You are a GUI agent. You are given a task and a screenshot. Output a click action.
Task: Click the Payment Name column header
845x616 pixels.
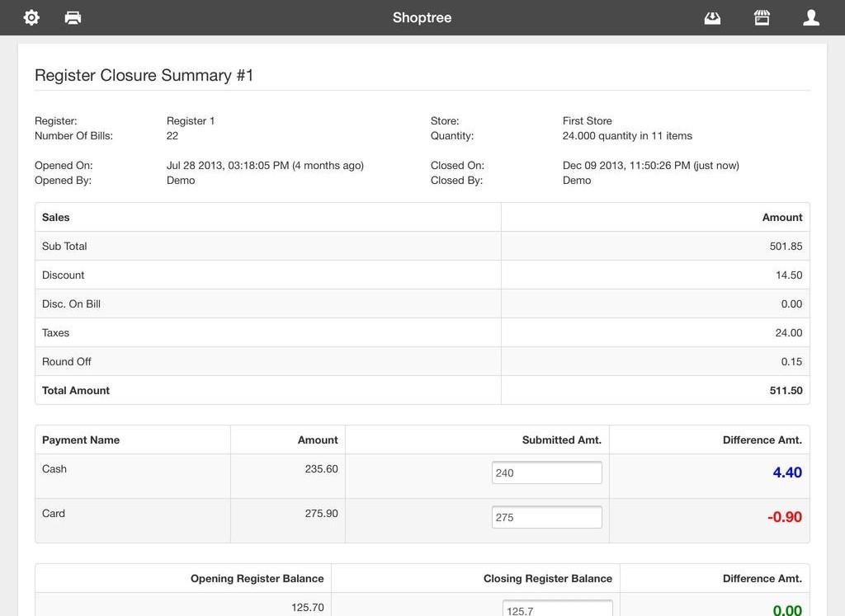(81, 440)
